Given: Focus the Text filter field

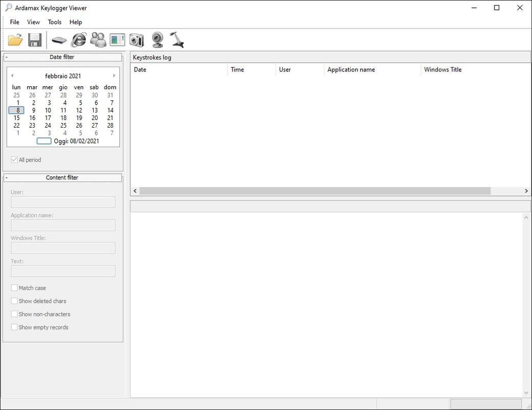Looking at the screenshot, I should (63, 271).
